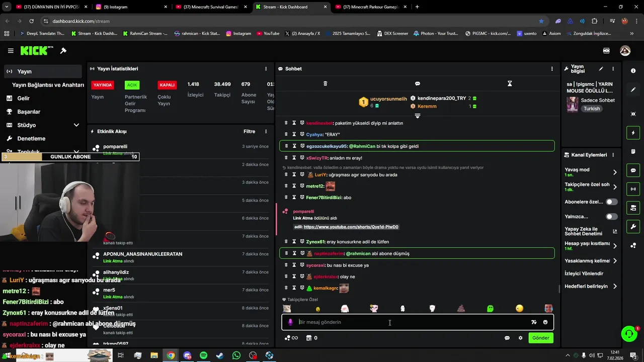Edit stream info with the pencil icon
The height and width of the screenshot is (362, 644).
(601, 69)
